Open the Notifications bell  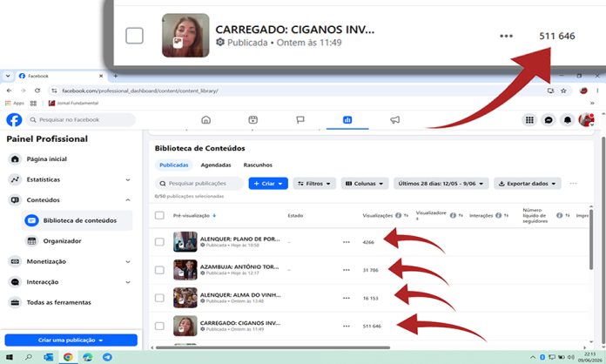click(x=568, y=120)
